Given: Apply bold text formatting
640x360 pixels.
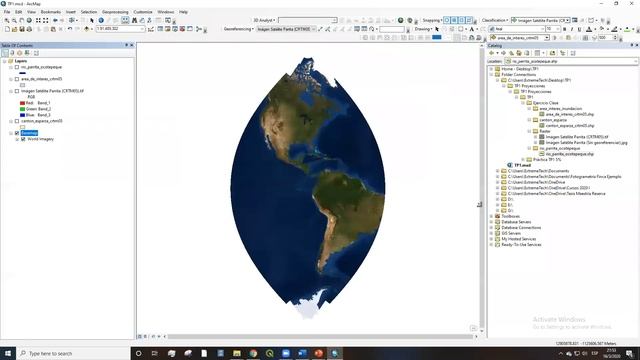Looking at the screenshot, I should tap(564, 29).
